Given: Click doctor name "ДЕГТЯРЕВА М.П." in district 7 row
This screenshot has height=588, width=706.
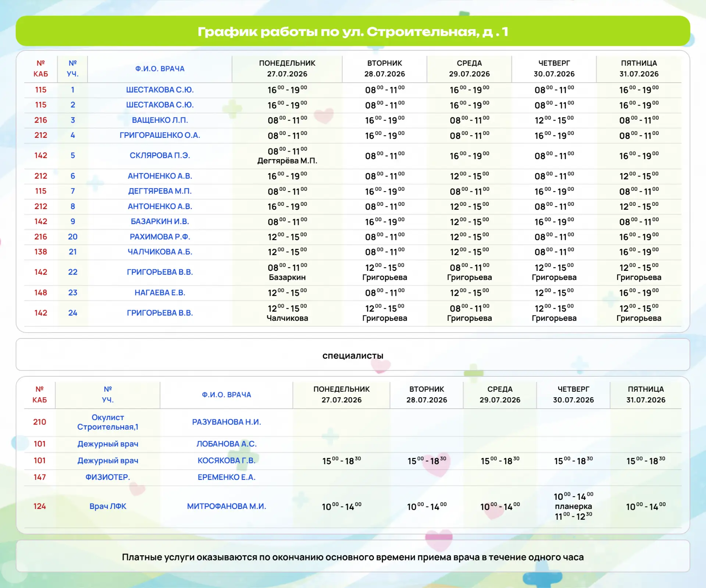Looking at the screenshot, I should click(x=160, y=191).
